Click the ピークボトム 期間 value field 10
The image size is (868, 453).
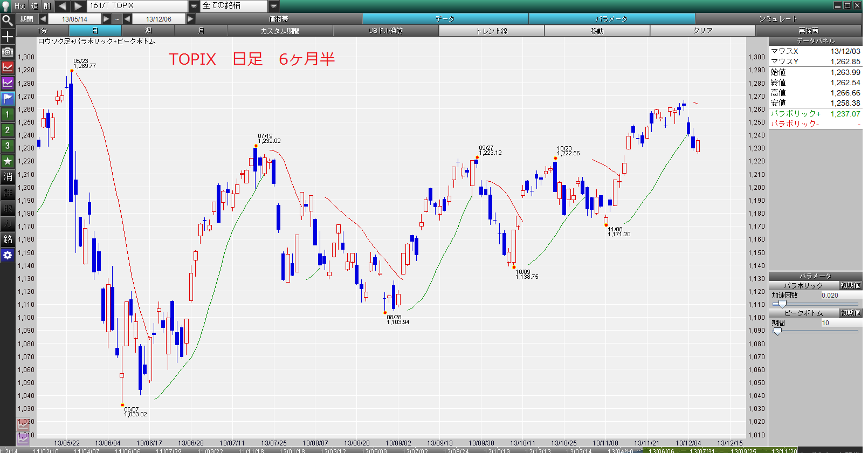pos(841,323)
